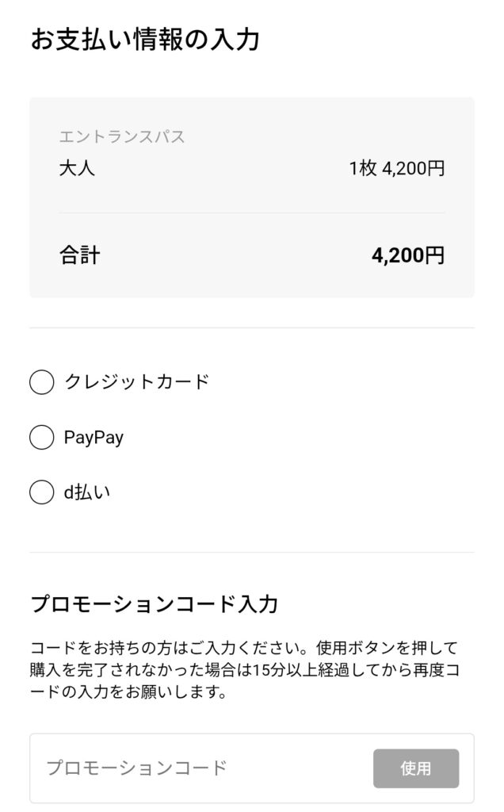Select the クレジットカード radio button
The height and width of the screenshot is (812, 504).
pyautogui.click(x=41, y=382)
